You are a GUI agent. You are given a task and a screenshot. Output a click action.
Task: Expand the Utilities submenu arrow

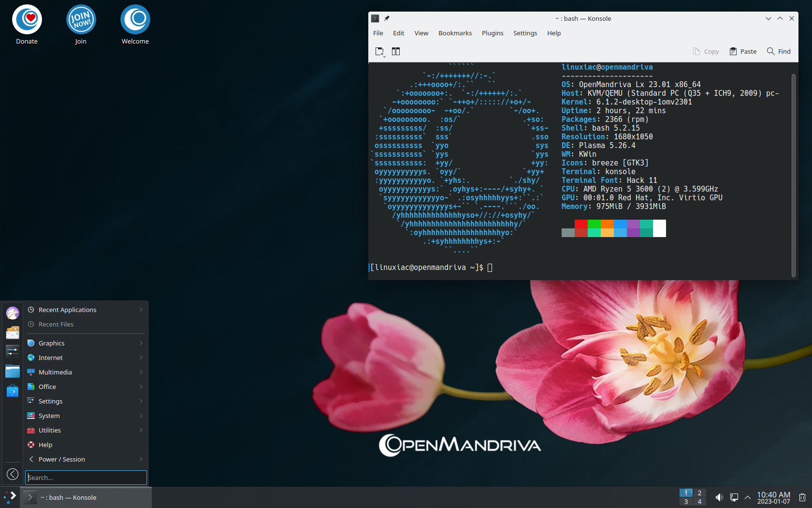click(141, 430)
